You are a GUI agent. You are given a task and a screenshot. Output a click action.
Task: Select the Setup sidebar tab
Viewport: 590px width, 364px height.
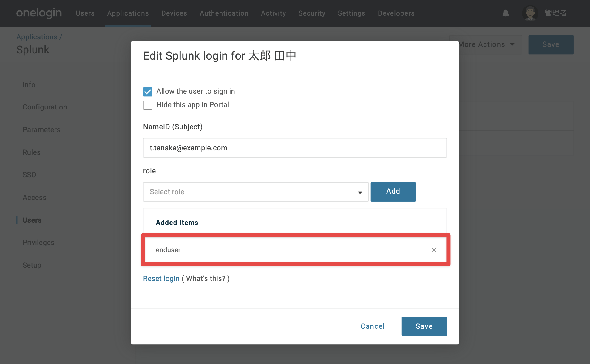pyautogui.click(x=32, y=265)
